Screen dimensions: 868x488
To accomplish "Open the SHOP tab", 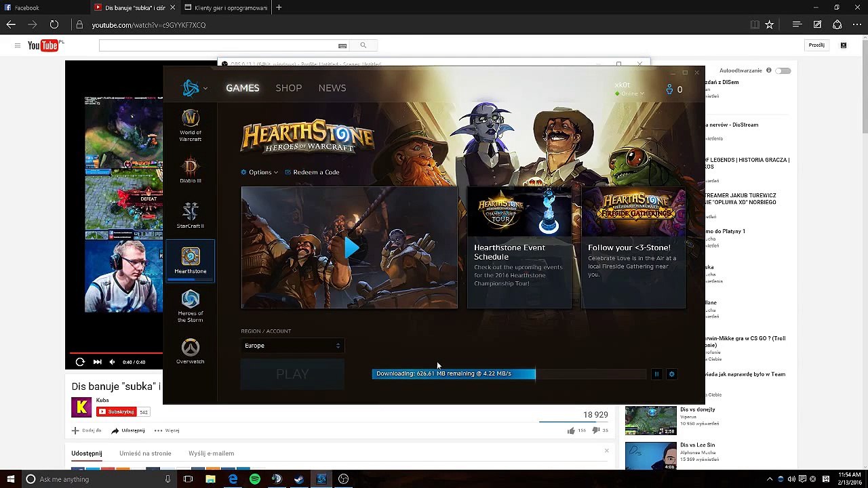I will coord(288,88).
